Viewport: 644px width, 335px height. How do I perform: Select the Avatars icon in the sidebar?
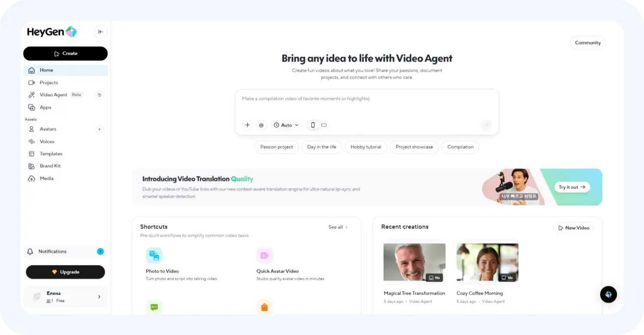31,129
